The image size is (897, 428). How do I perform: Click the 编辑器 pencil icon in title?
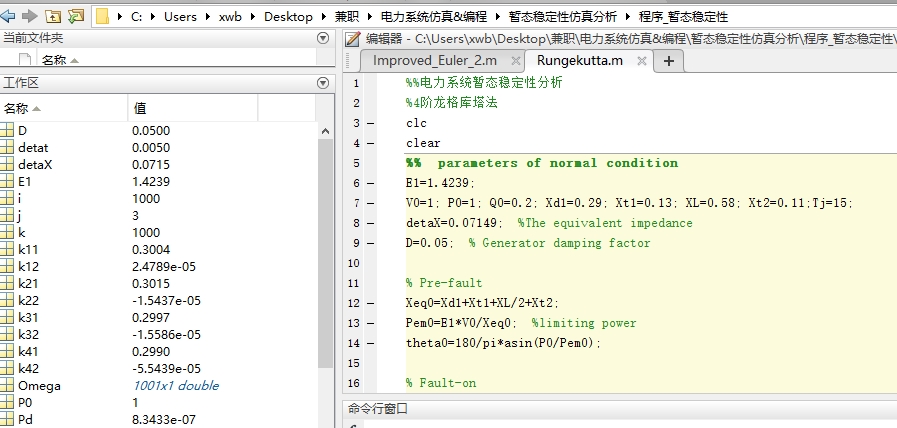[354, 39]
